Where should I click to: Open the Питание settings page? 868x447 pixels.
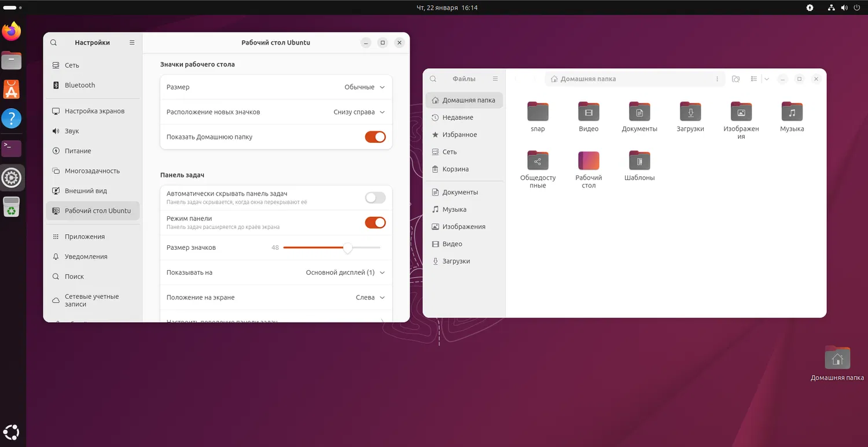tap(93, 151)
